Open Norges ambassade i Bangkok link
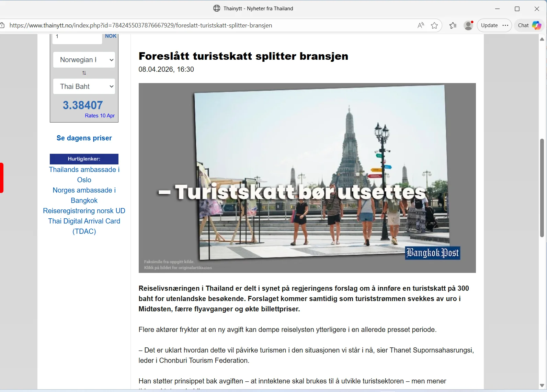The image size is (547, 392). (84, 195)
